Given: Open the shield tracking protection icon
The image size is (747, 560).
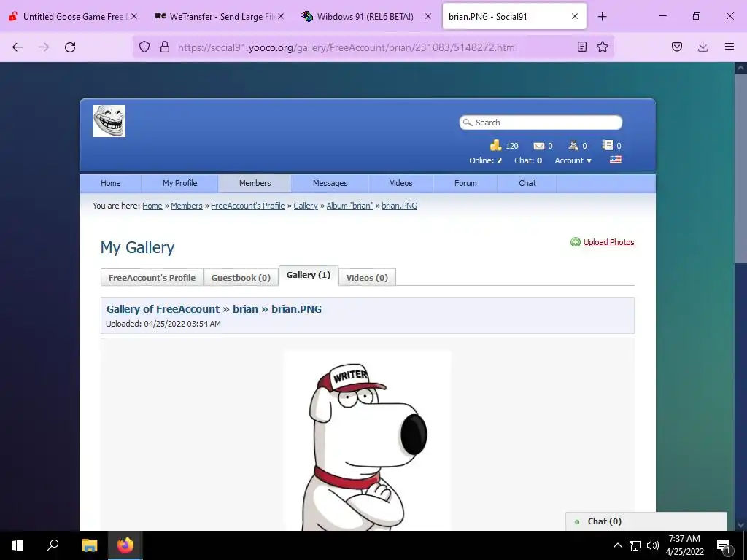Looking at the screenshot, I should [x=144, y=47].
